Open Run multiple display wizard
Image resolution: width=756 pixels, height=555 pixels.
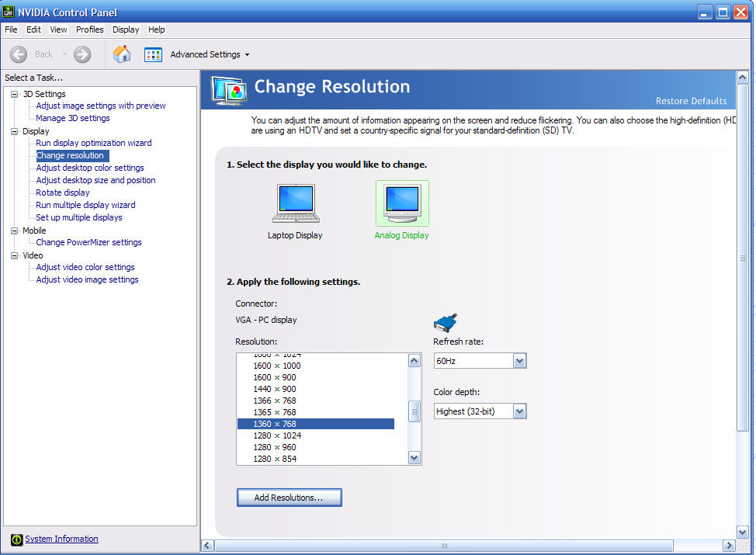point(85,205)
